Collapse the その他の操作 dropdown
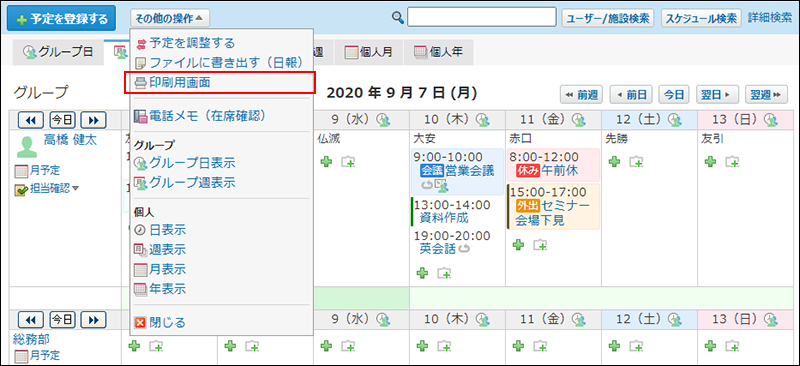 (169, 19)
